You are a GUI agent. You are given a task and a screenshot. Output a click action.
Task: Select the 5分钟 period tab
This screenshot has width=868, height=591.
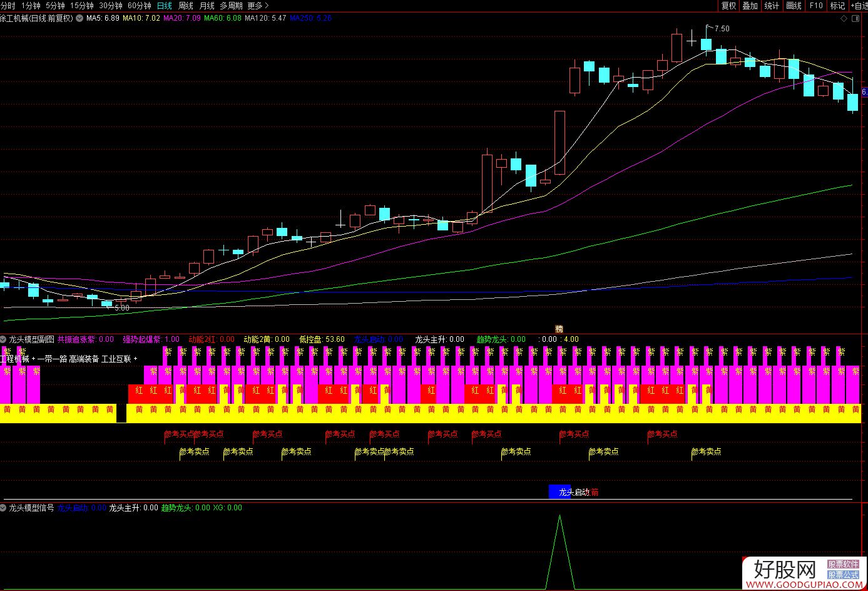click(x=55, y=6)
